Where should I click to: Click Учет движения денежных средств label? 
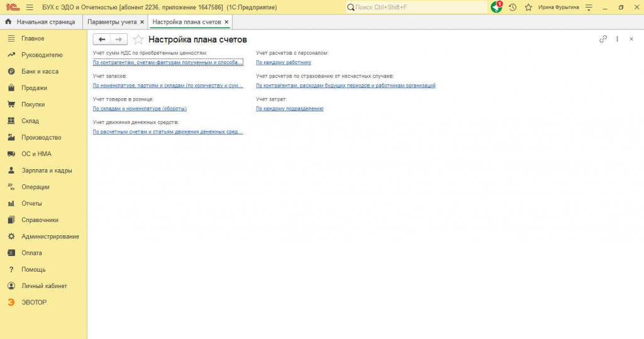tap(136, 122)
